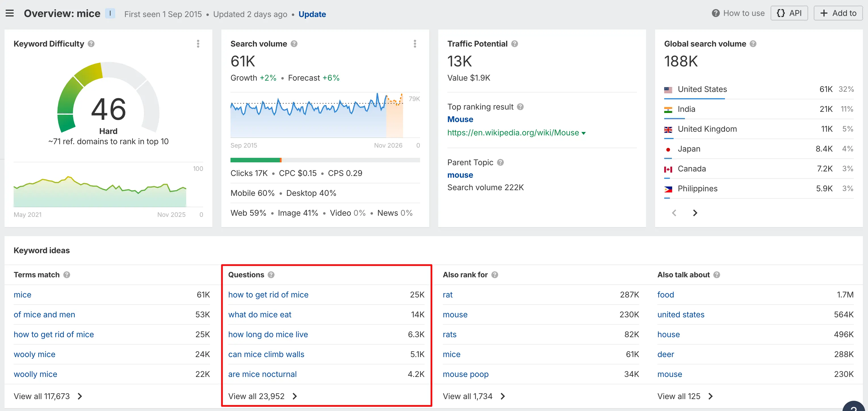868x411 pixels.
Task: Click the Keyword Difficulty gauge score 46
Action: point(108,109)
